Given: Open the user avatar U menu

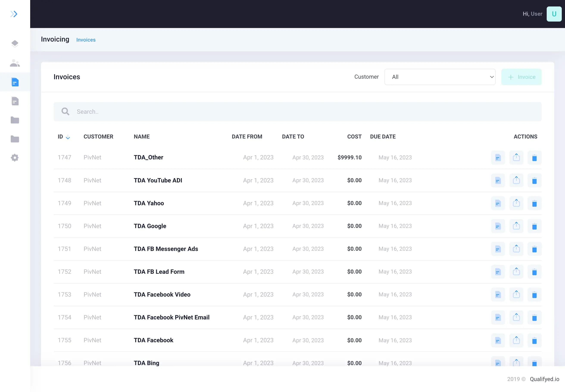Looking at the screenshot, I should (x=554, y=14).
